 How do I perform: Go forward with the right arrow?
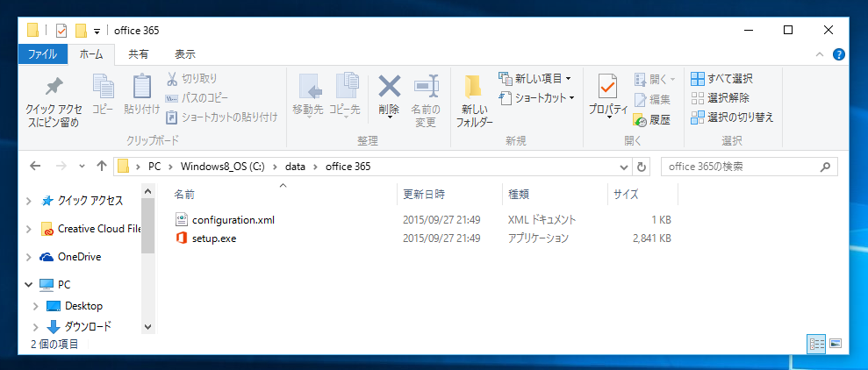[x=61, y=166]
